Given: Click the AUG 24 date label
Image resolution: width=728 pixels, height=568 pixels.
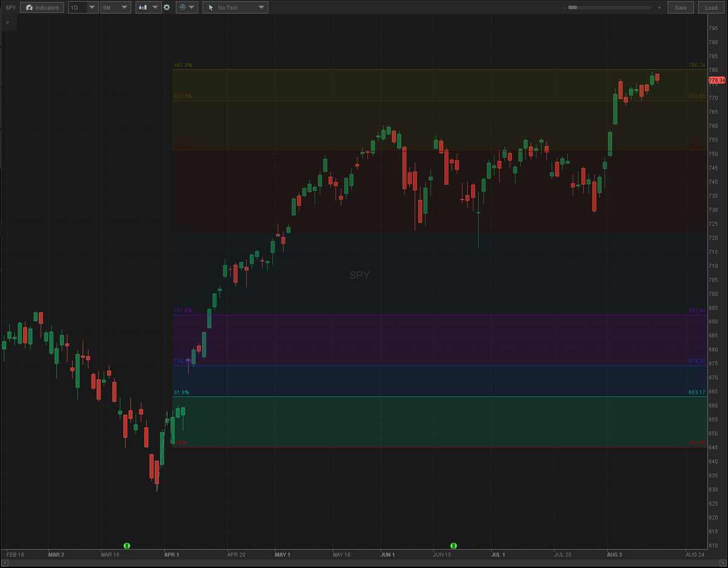Looking at the screenshot, I should (695, 555).
